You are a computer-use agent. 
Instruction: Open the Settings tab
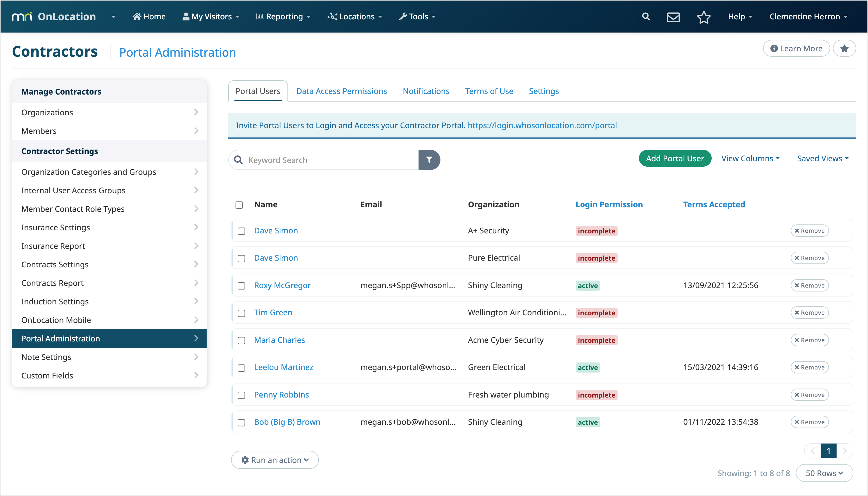[543, 91]
